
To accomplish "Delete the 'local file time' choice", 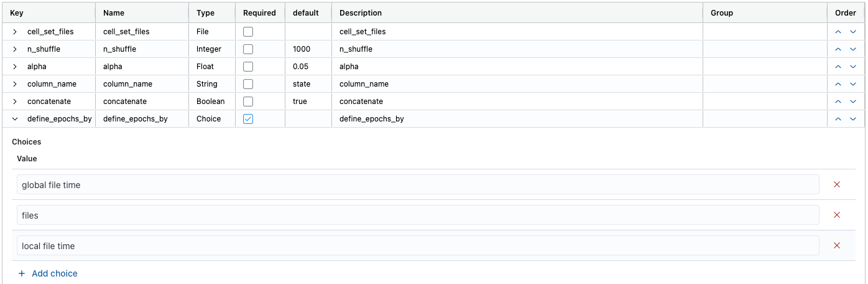I will 836,245.
